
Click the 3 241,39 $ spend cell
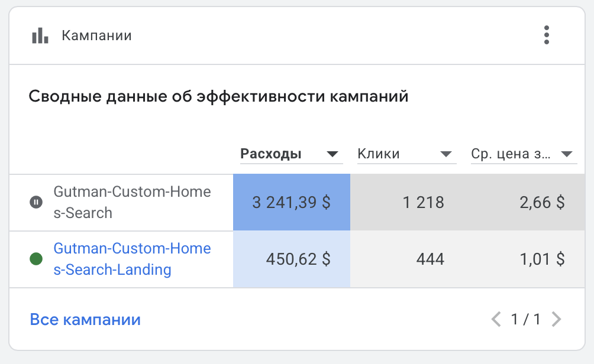coord(292,203)
